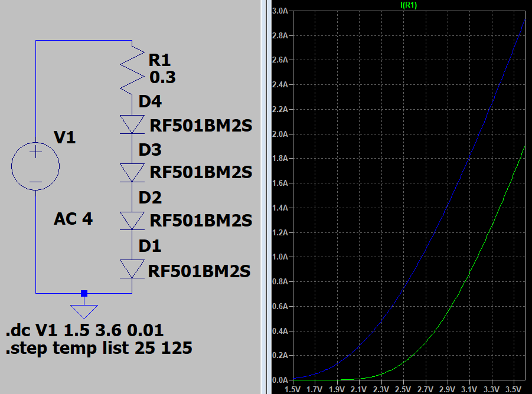Click the blue wire junction node above ground
The width and height of the screenshot is (532, 394).
tap(84, 293)
